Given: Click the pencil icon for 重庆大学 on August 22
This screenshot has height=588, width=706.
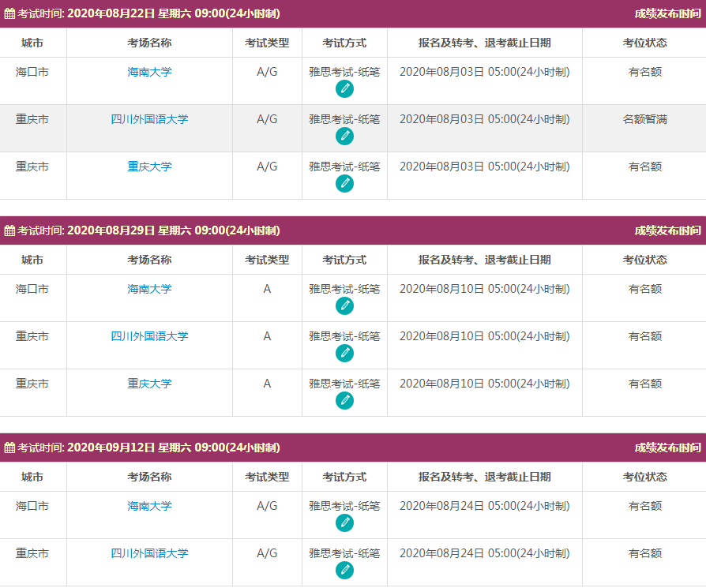Looking at the screenshot, I should tap(344, 184).
